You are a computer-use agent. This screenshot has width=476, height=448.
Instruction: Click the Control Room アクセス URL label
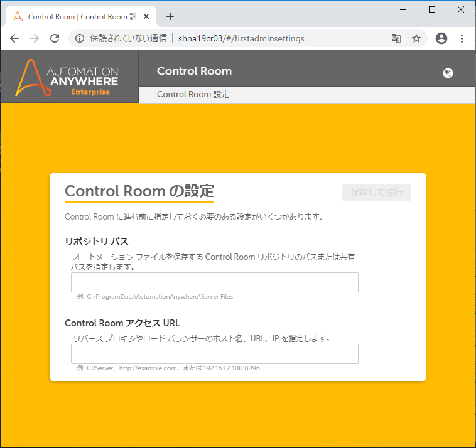[122, 323]
